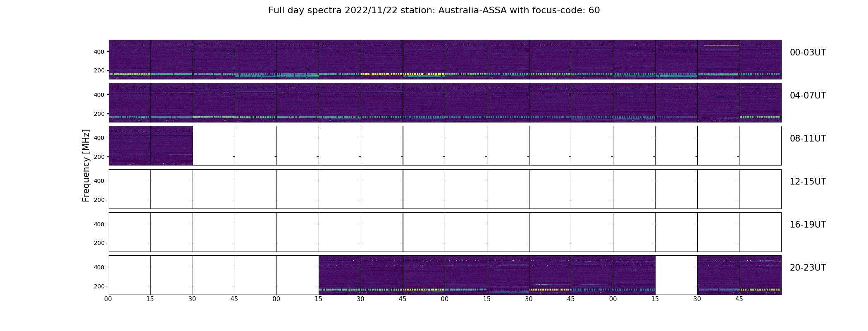Select the '12-15UT' row label

[808, 182]
